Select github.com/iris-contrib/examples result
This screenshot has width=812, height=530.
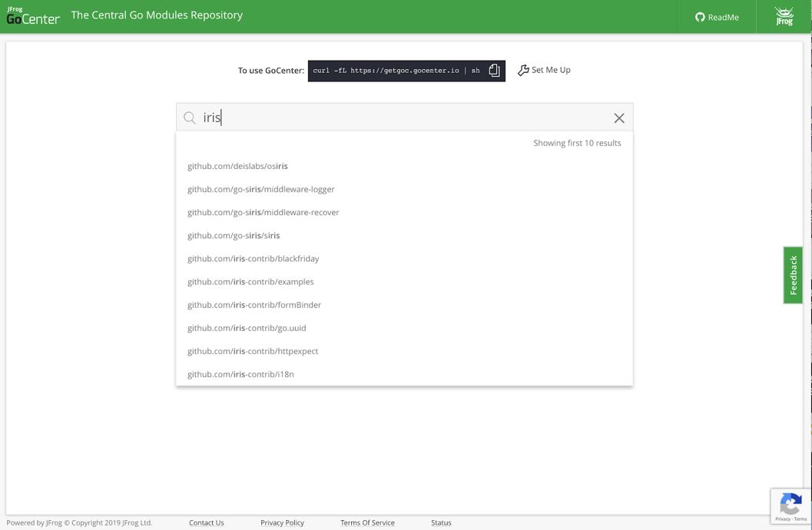(404, 282)
